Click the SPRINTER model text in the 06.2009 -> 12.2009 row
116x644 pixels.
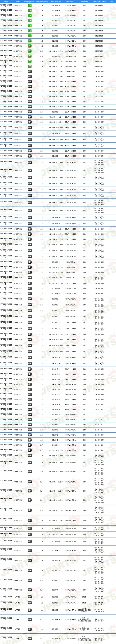coord(17,334)
